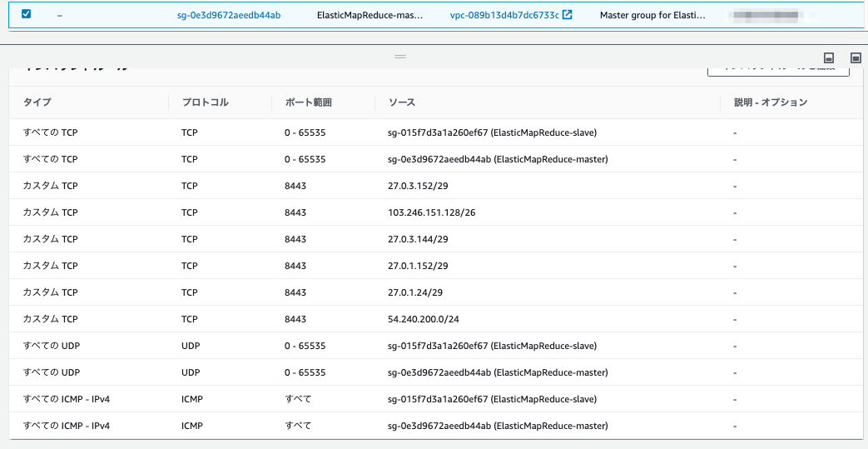This screenshot has height=449, width=868.
Task: Click カスタム TCP type for 54.240.200.0/24 rule
Action: tap(51, 319)
